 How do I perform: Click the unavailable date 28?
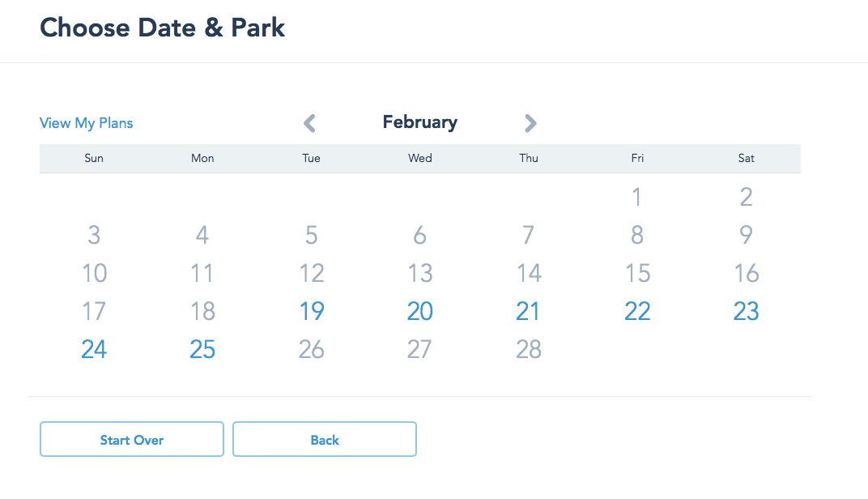pos(528,349)
